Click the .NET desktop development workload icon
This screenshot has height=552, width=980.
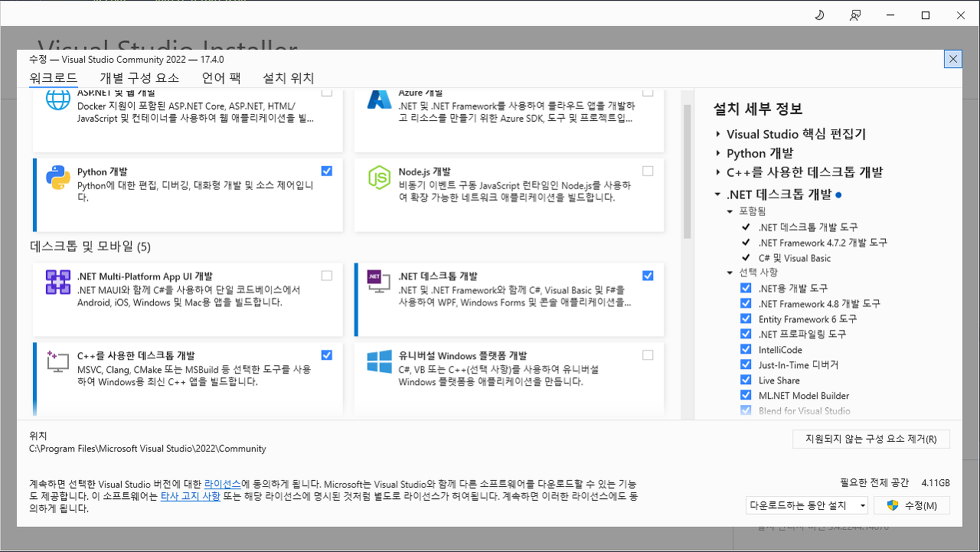[x=380, y=283]
